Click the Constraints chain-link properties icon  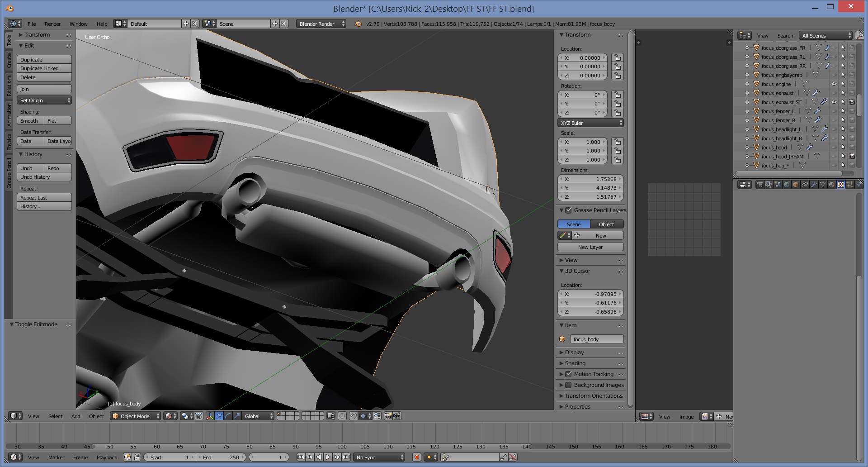805,185
